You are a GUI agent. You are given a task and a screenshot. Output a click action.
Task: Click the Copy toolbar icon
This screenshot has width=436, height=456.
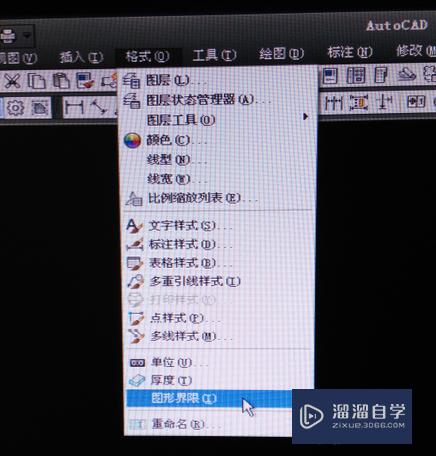pos(36,81)
